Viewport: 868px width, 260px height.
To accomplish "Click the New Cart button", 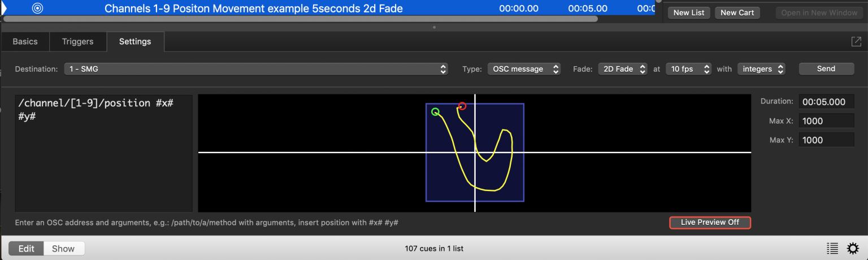I will point(737,12).
